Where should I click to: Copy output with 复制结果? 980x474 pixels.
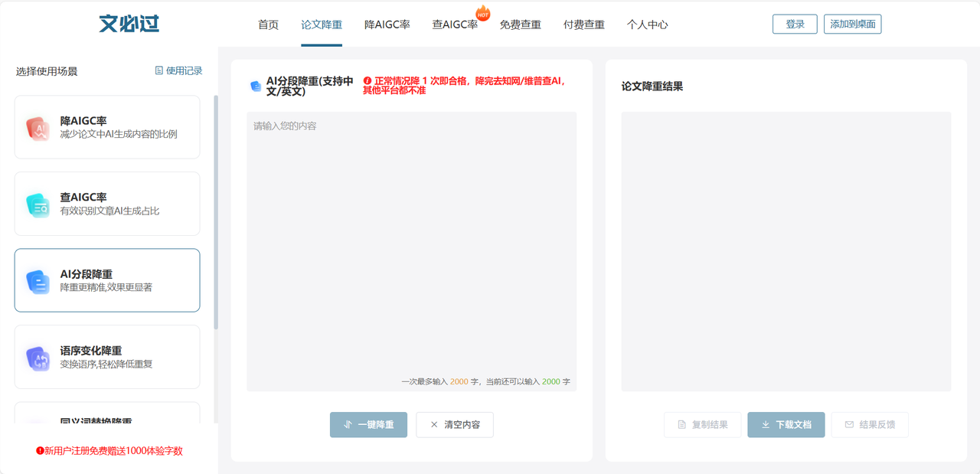[702, 424]
